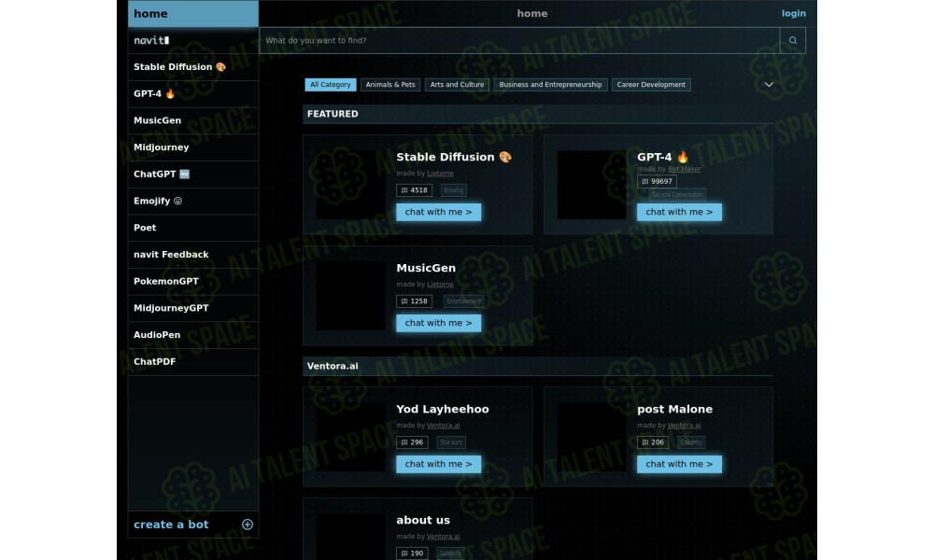Click the search magnifier icon
The height and width of the screenshot is (560, 934).
coord(792,40)
